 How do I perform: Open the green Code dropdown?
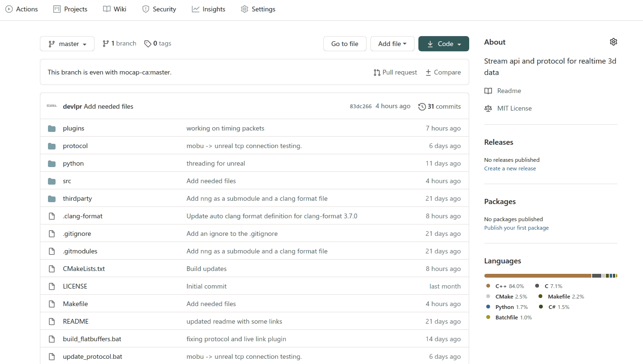click(444, 44)
